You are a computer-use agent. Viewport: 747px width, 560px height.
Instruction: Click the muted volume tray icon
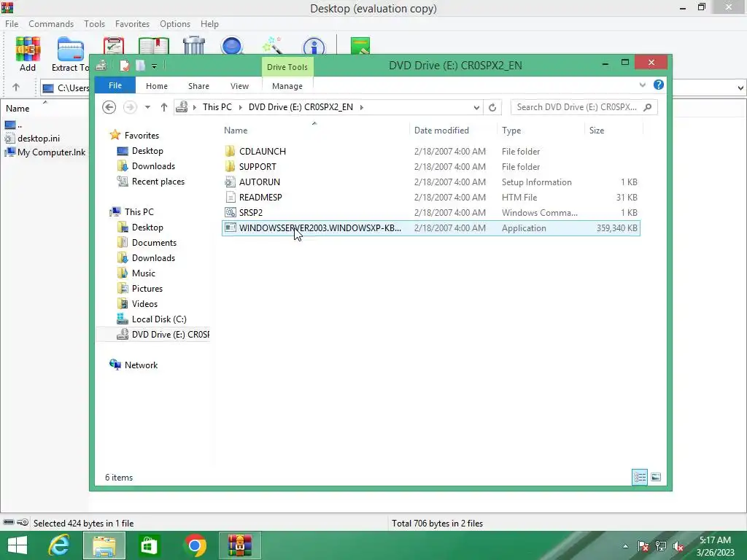(x=678, y=547)
